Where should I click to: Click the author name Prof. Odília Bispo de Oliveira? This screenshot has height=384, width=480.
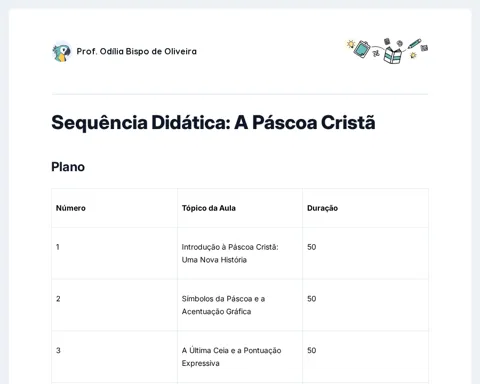(x=137, y=51)
